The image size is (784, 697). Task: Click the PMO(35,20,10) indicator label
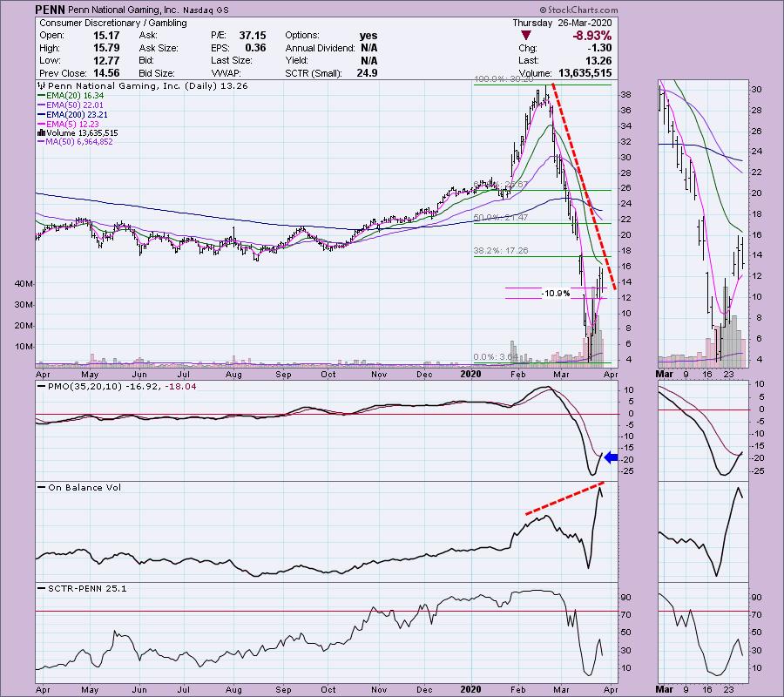coord(84,387)
